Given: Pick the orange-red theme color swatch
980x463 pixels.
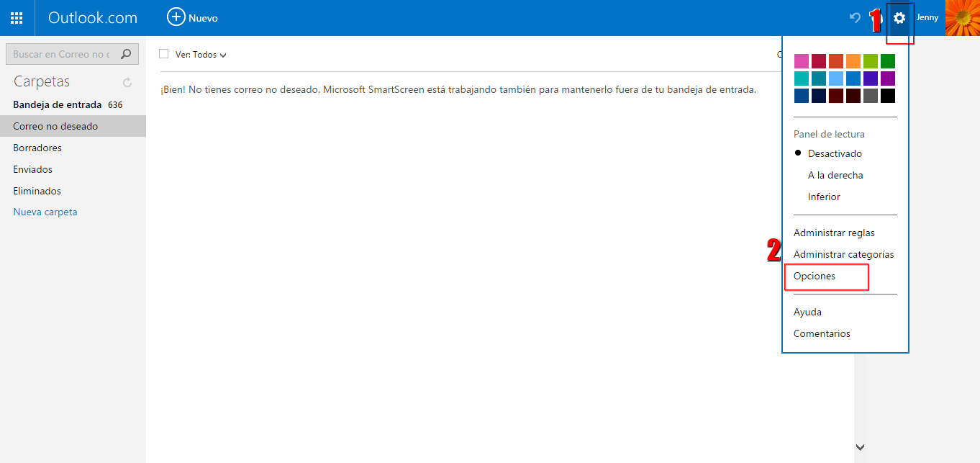Looking at the screenshot, I should pos(836,61).
